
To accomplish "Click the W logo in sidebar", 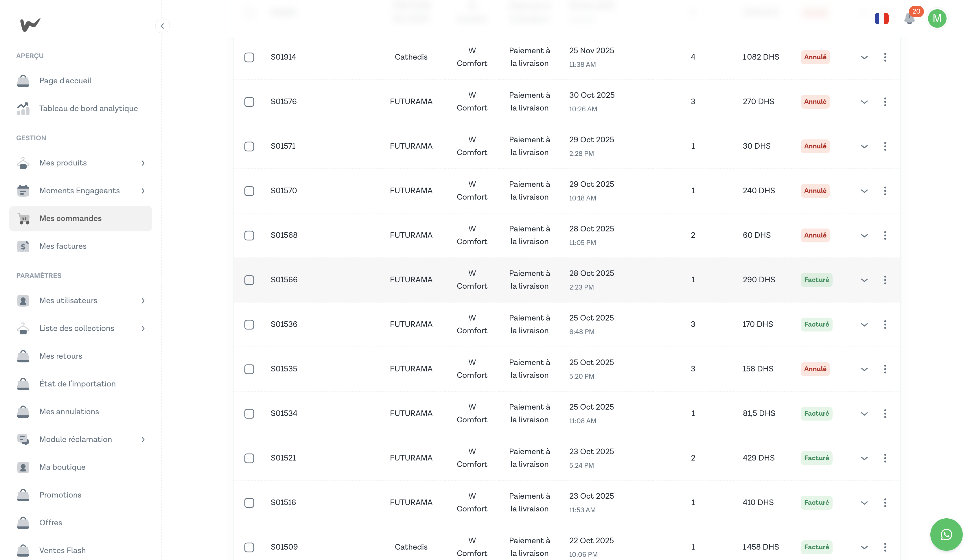I will (x=30, y=25).
